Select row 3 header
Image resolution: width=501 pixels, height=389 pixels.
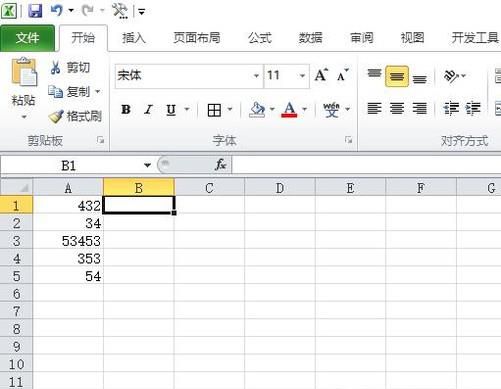click(16, 241)
